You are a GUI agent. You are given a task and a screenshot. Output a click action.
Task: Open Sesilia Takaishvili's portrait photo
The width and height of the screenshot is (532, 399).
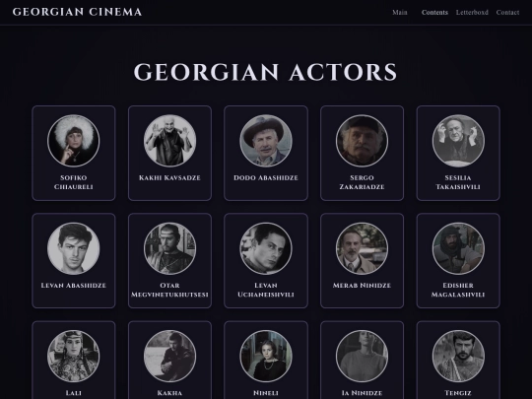pyautogui.click(x=458, y=141)
